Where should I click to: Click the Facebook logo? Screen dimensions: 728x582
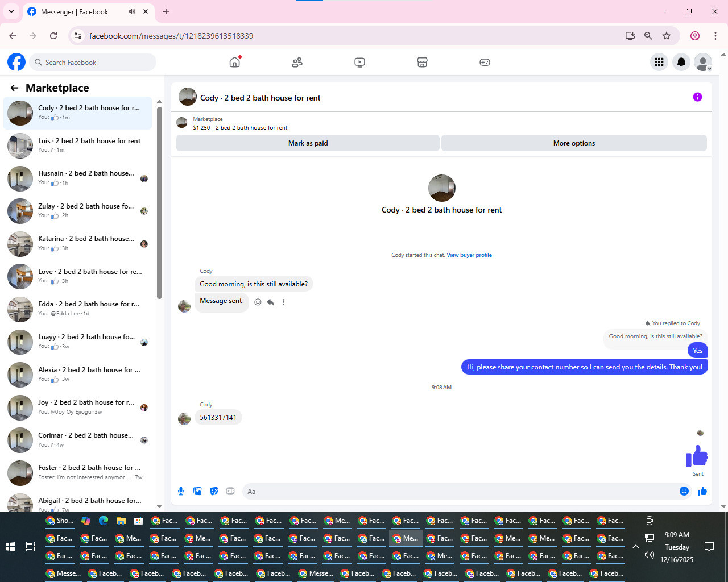coord(16,62)
